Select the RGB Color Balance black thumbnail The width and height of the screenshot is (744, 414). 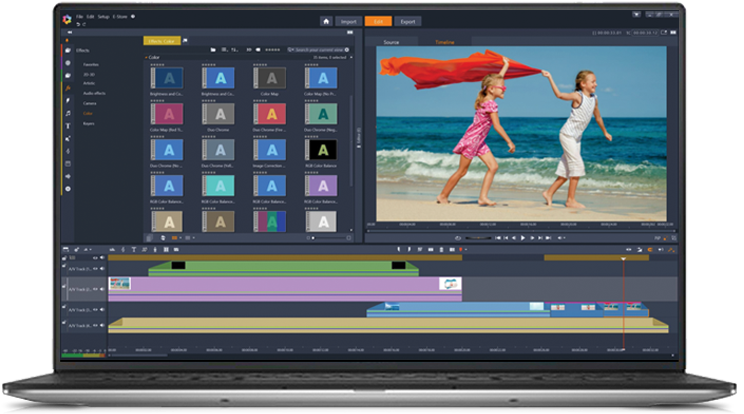pos(321,150)
